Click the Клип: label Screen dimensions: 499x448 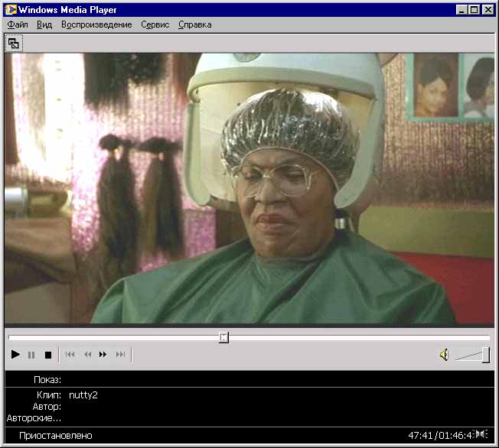click(x=49, y=395)
